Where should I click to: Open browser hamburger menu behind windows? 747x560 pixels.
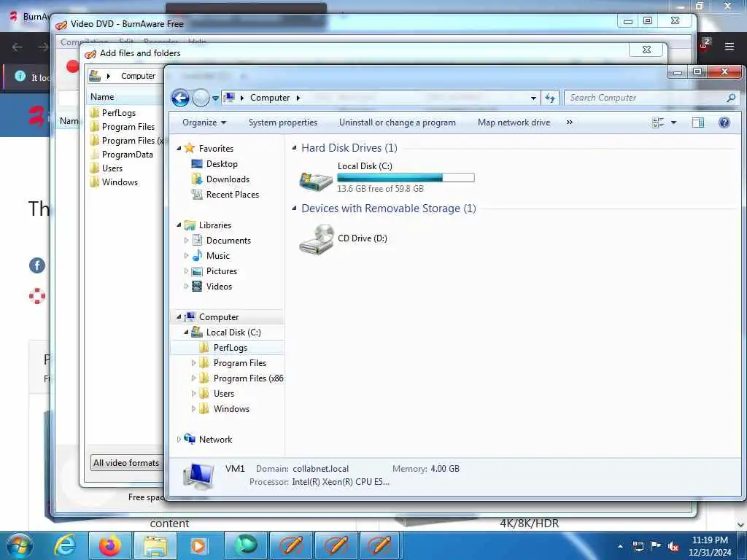coord(729,46)
